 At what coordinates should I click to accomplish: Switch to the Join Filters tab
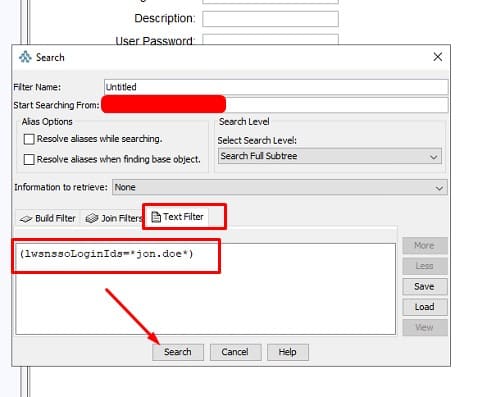[113, 218]
